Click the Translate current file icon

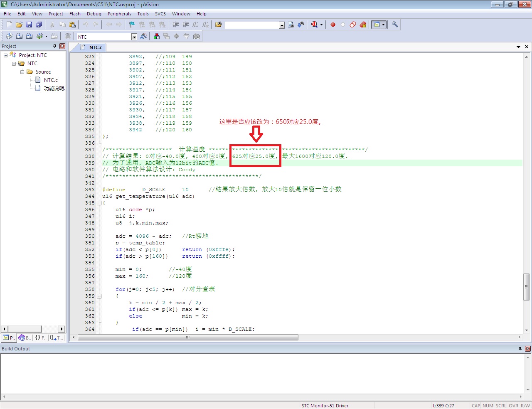(9, 37)
